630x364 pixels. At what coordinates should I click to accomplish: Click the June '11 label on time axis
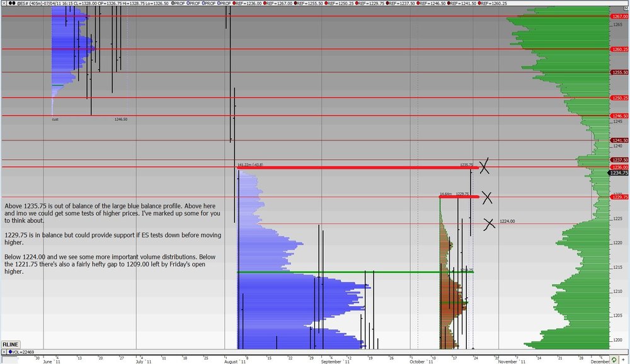point(52,361)
